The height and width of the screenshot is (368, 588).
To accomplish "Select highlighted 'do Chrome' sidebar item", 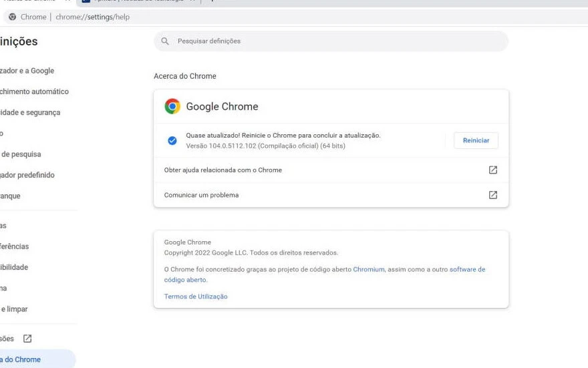I will pos(37,359).
